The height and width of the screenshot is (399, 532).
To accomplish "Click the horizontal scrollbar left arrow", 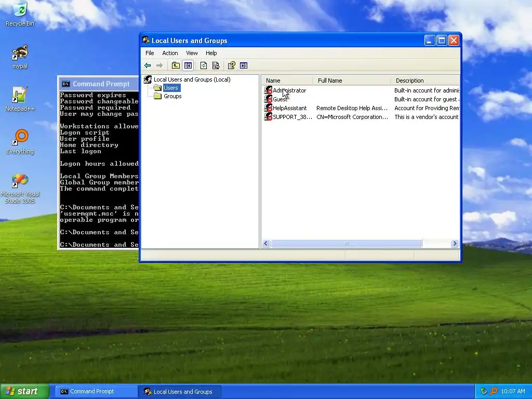I will (266, 244).
